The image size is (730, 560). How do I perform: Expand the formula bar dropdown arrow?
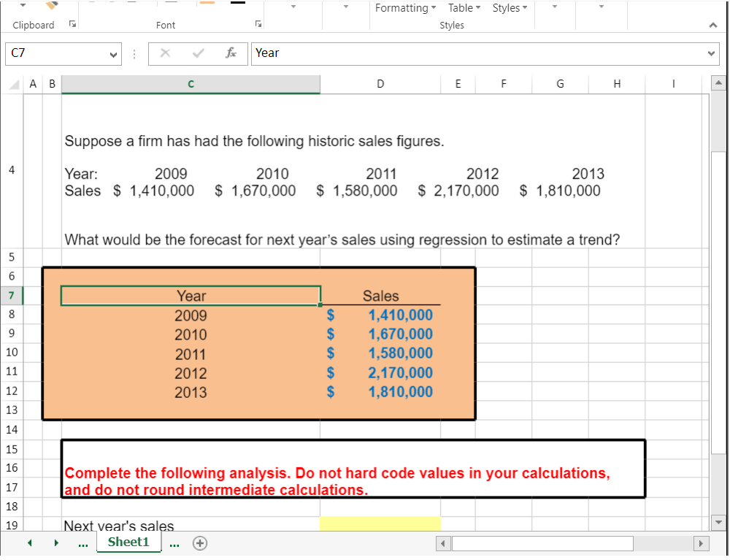coord(710,53)
